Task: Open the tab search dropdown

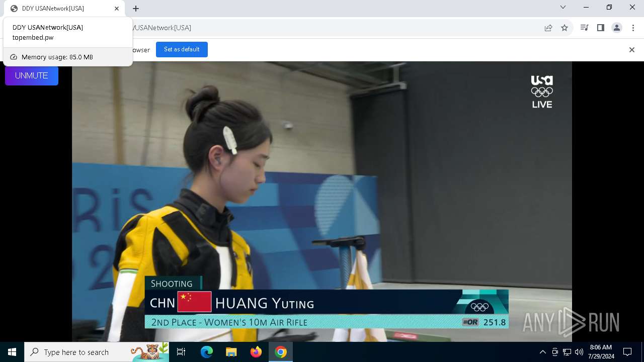Action: (x=563, y=7)
